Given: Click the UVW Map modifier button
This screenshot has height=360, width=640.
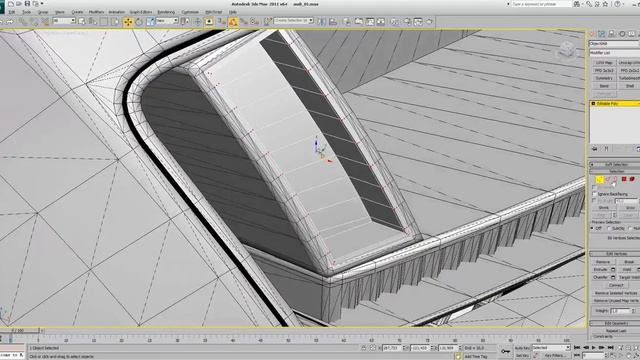Looking at the screenshot, I should click(x=604, y=63).
